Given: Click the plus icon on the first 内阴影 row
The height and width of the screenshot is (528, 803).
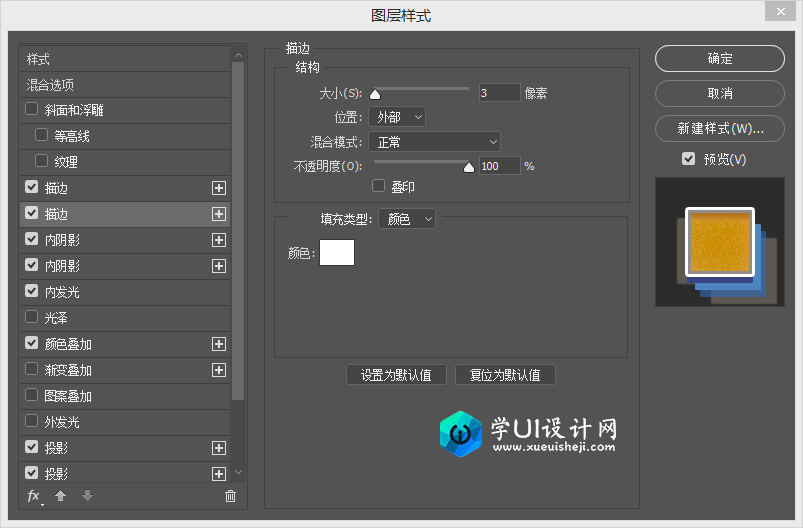Looking at the screenshot, I should (x=219, y=240).
